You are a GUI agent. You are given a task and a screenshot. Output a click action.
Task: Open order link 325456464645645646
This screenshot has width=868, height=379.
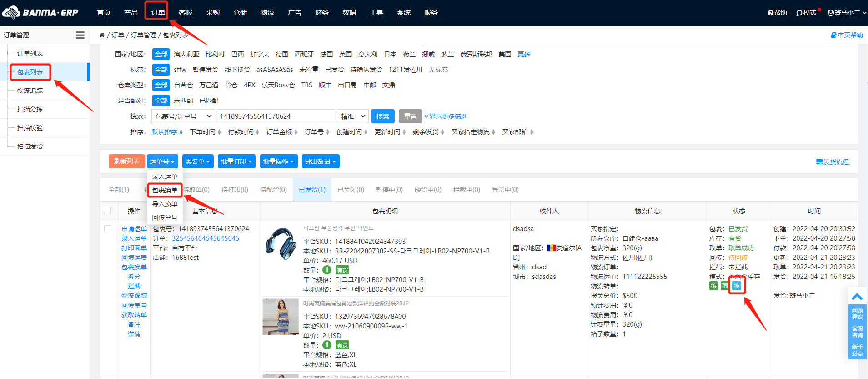click(x=206, y=238)
